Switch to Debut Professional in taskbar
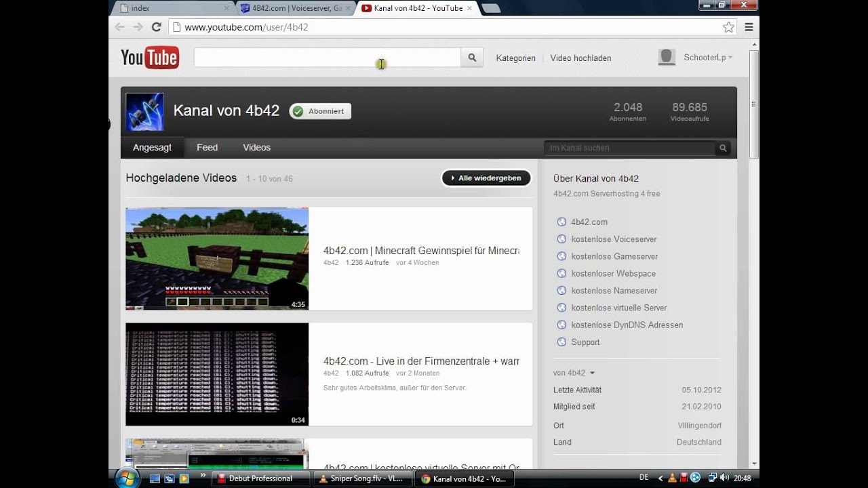The image size is (868, 488). (x=261, y=479)
